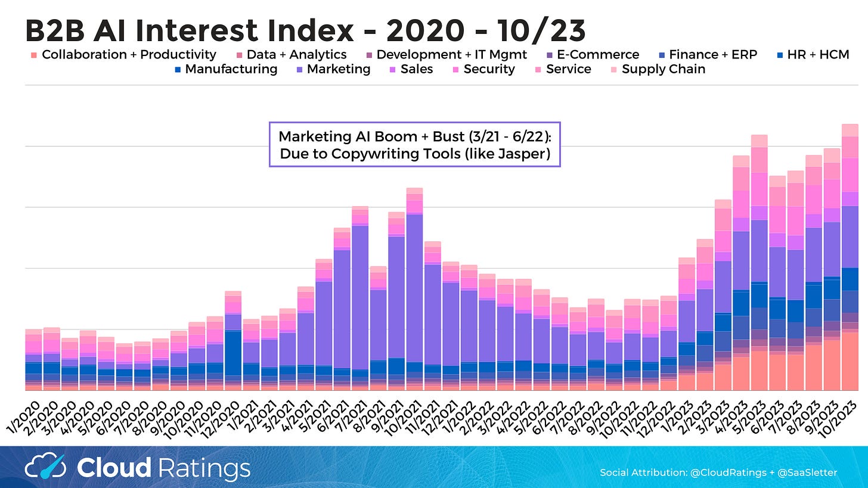Select the 'Manufacturing' legend label
This screenshot has height=488, width=868.
coord(231,69)
